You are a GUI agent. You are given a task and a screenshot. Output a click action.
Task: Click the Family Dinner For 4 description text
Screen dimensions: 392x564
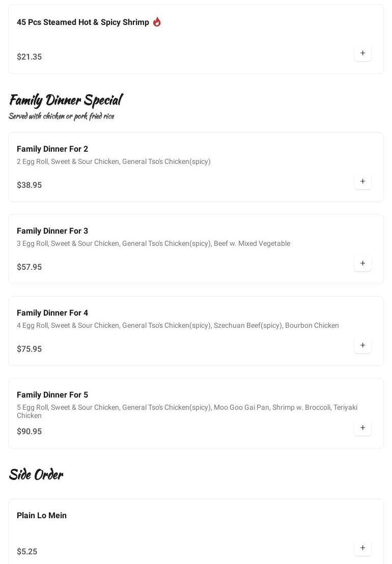(x=178, y=326)
